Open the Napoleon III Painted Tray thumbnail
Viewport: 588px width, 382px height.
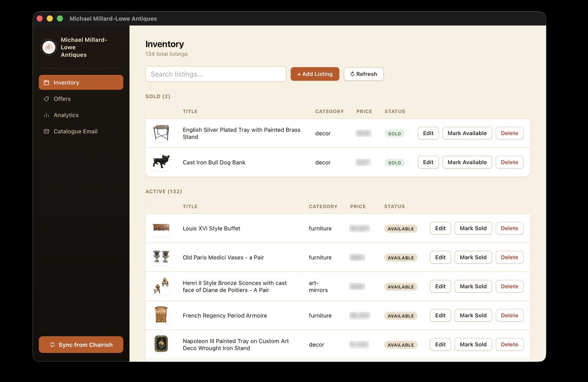(161, 344)
